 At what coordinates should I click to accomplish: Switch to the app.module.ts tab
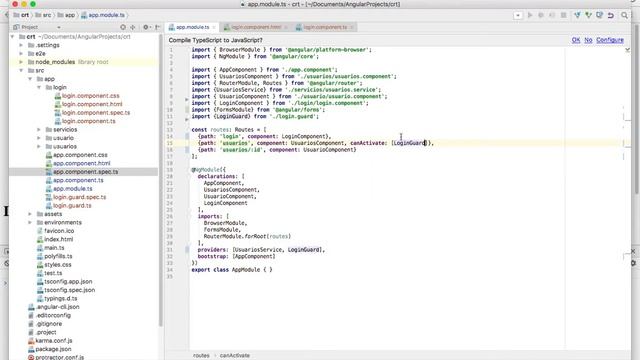tap(192, 27)
